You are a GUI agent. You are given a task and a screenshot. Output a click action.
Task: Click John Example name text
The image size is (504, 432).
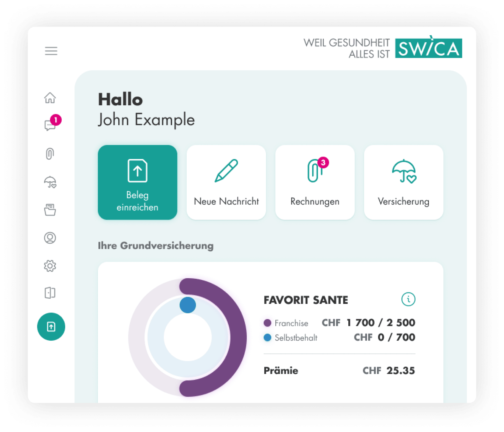(146, 120)
